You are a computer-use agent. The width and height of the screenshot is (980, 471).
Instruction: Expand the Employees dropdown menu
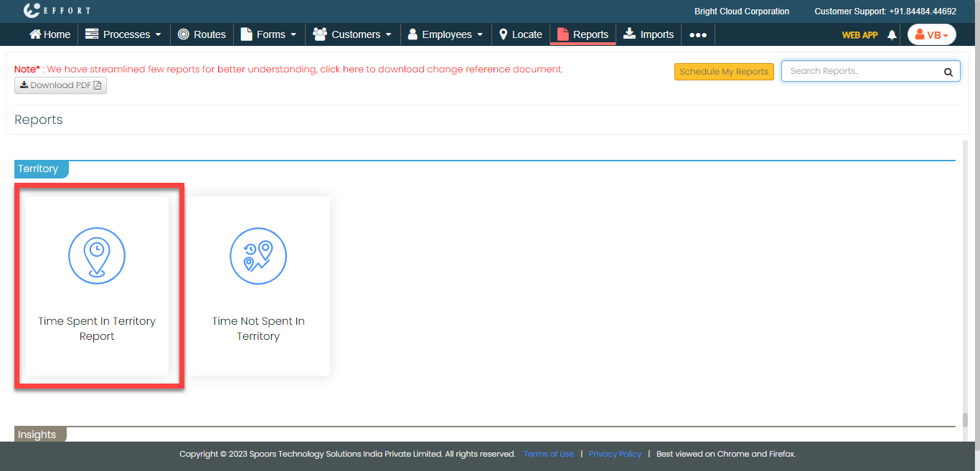446,34
